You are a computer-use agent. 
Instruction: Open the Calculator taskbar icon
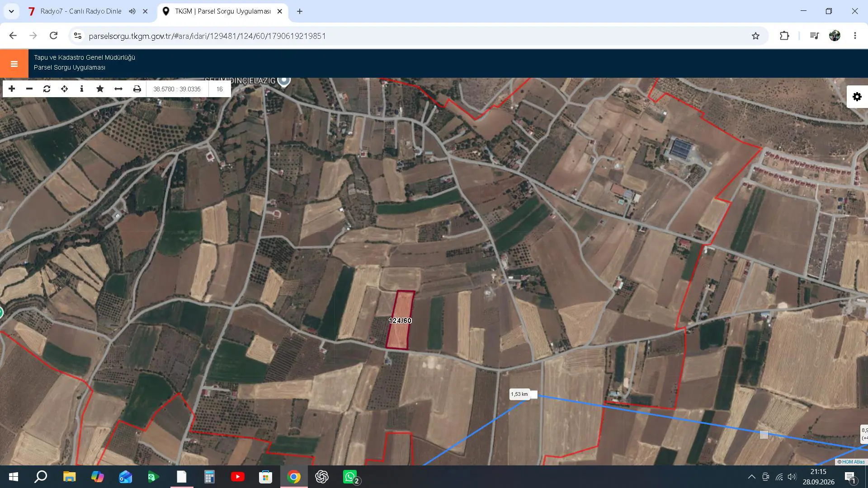(x=209, y=477)
